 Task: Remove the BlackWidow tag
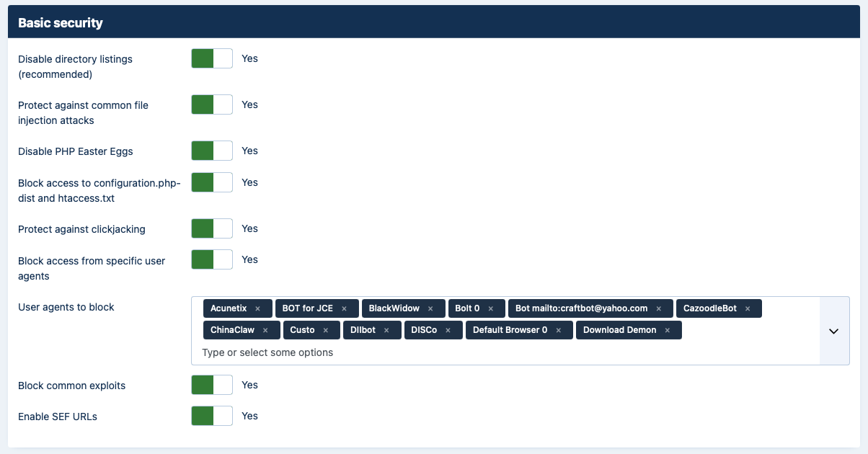click(x=430, y=308)
